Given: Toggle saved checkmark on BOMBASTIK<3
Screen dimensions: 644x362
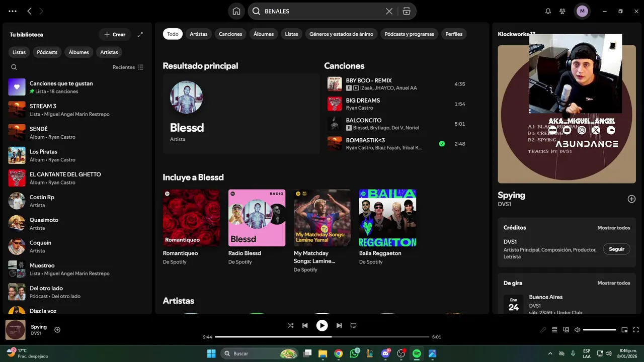Looking at the screenshot, I should pos(442,144).
